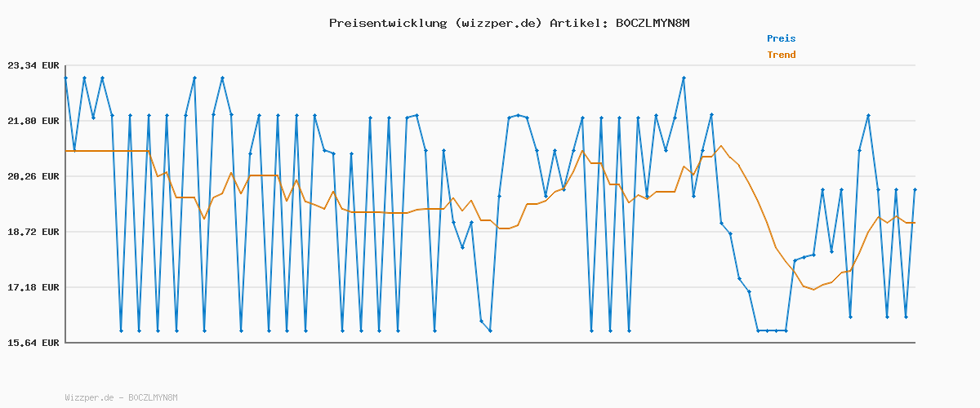This screenshot has height=408, width=980.
Task: Click the 15.64 EUR axis label
Action: pyautogui.click(x=33, y=343)
